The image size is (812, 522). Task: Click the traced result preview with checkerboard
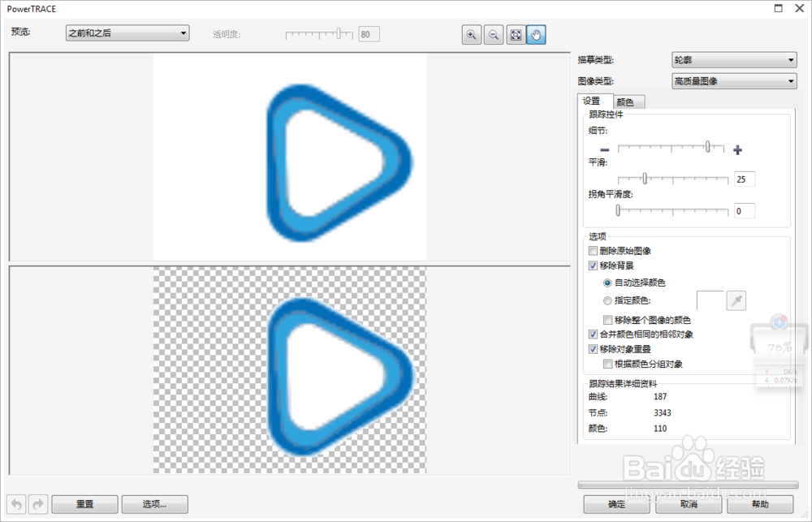click(290, 369)
